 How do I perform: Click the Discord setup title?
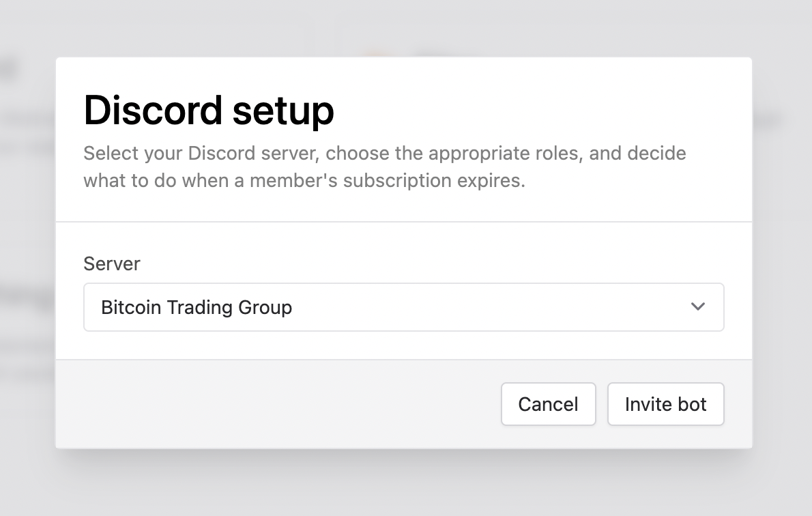[209, 110]
